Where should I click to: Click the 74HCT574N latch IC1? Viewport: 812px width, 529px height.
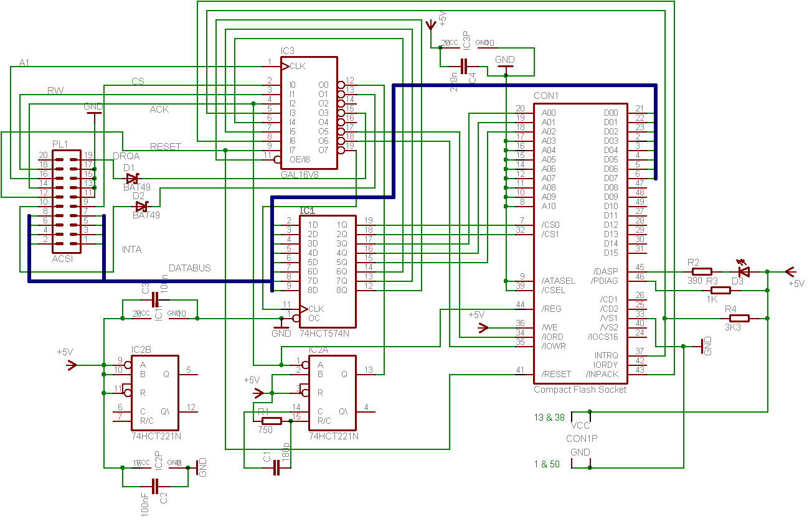pyautogui.click(x=328, y=271)
